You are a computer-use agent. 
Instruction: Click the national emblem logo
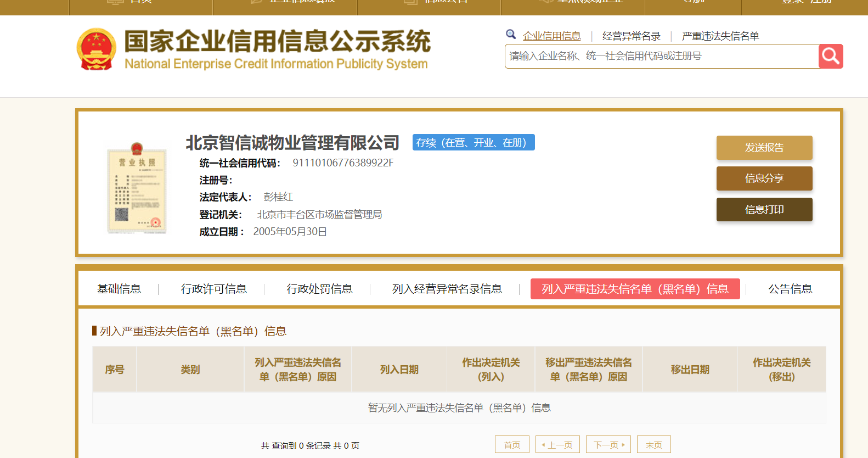[97, 49]
